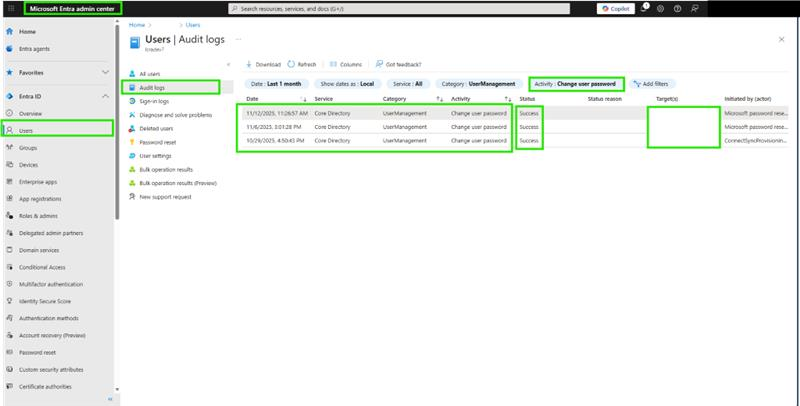800x406 pixels.
Task: Collapse the Users resource menu chevron
Action: pyautogui.click(x=228, y=64)
